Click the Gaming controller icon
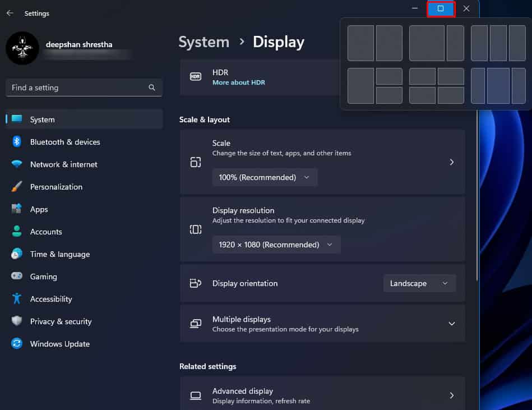 pos(17,276)
